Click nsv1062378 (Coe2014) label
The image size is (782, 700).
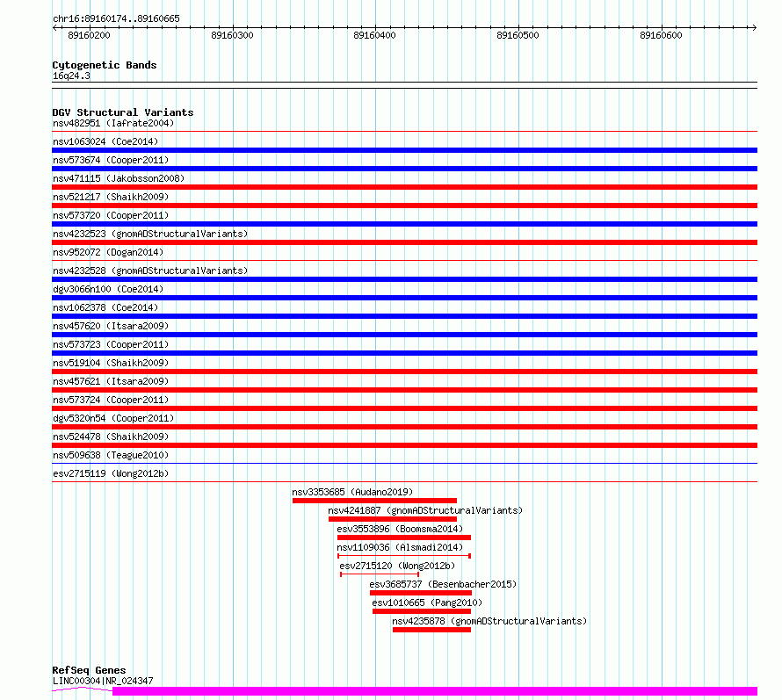click(105, 307)
